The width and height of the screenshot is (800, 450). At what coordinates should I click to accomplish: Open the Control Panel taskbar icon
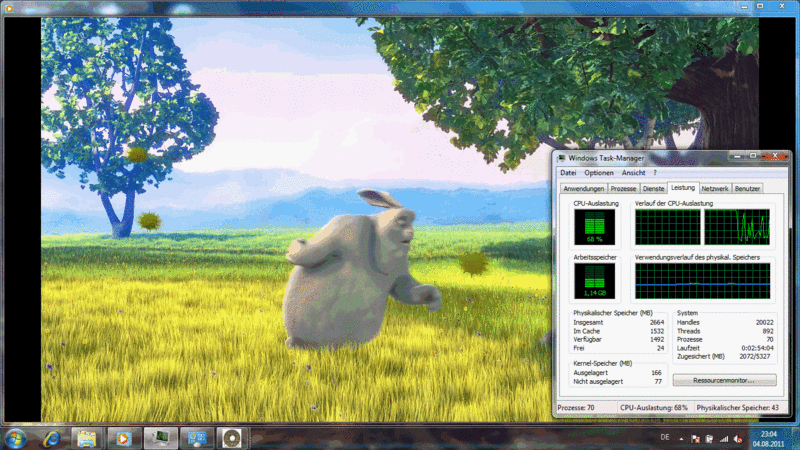click(196, 438)
